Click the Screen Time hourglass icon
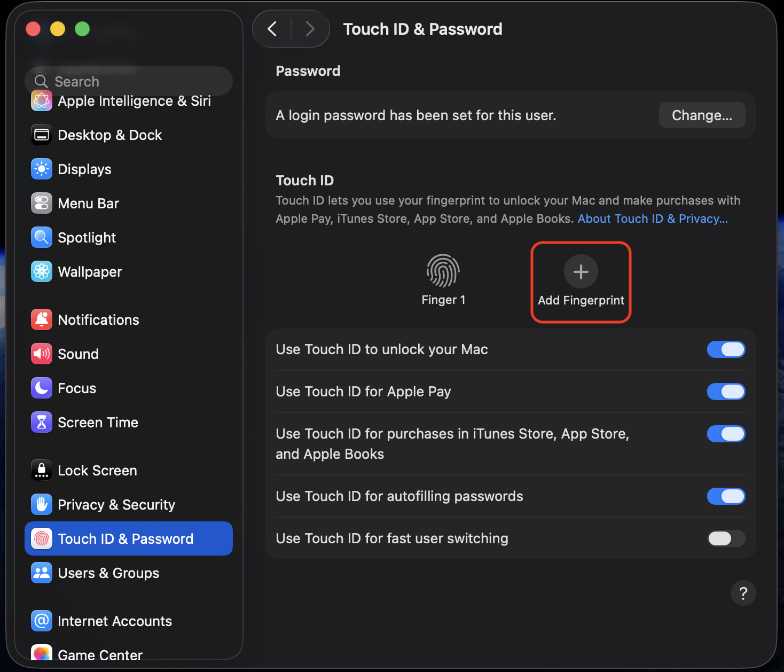Screen dimensions: 784x672 pyautogui.click(x=42, y=423)
